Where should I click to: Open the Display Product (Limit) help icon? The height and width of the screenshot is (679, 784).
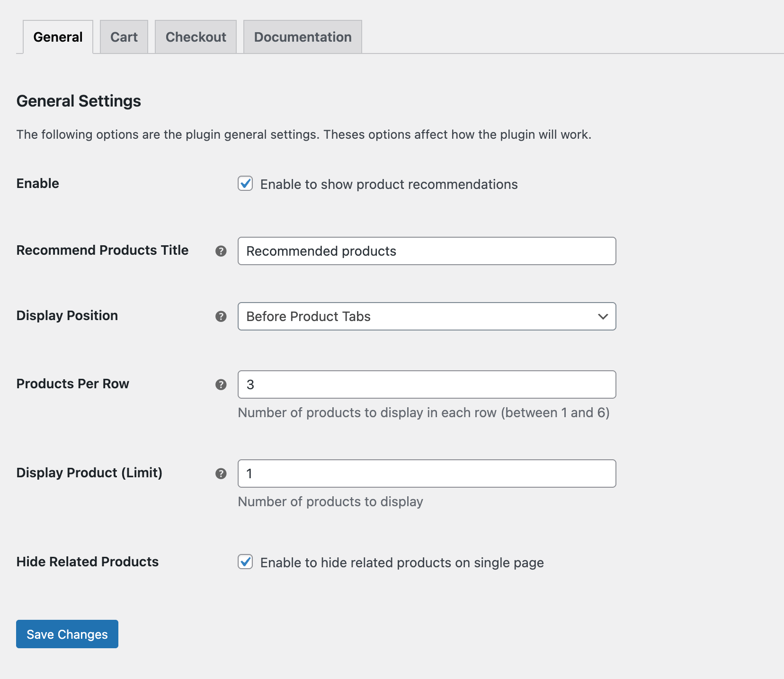point(221,474)
